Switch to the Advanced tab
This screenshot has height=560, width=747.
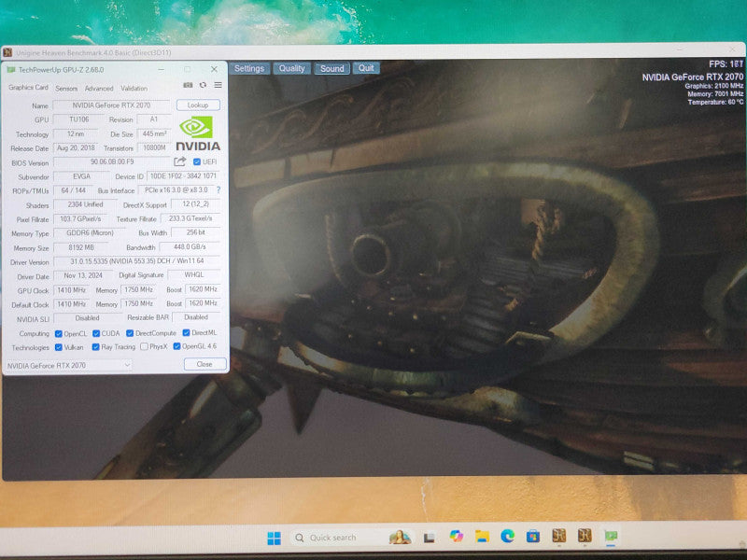[99, 89]
